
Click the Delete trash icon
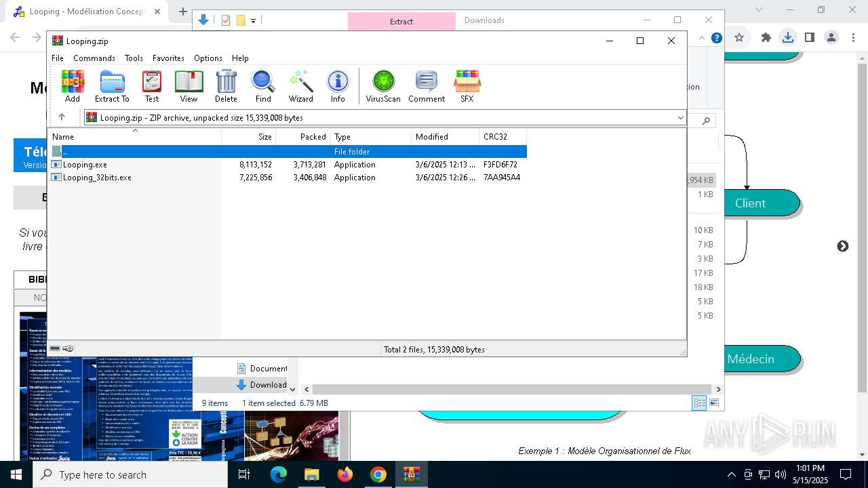[x=226, y=86]
